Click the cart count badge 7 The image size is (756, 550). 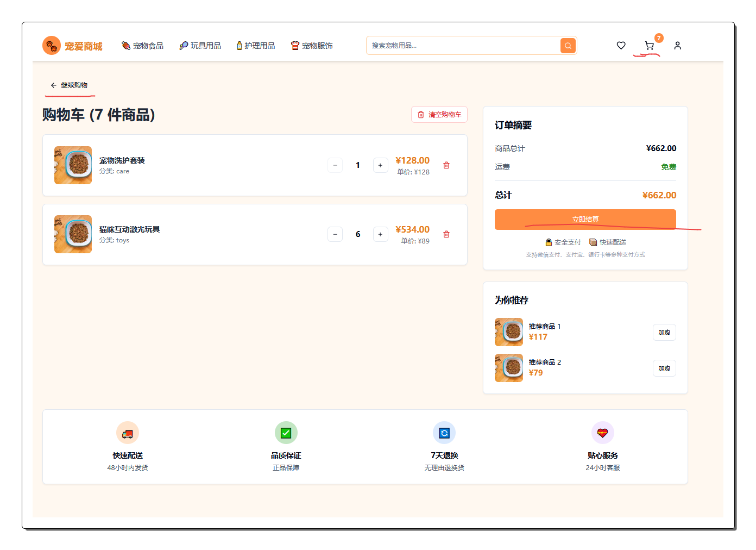click(x=659, y=38)
